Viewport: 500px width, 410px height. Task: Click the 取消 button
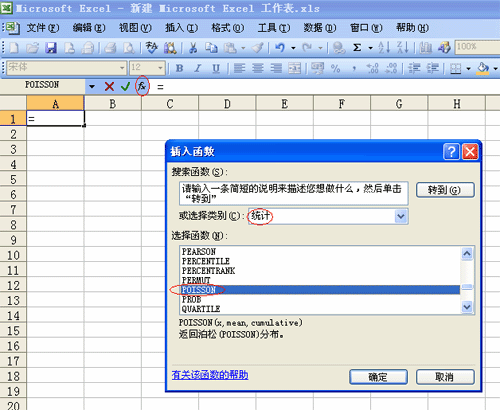(445, 377)
